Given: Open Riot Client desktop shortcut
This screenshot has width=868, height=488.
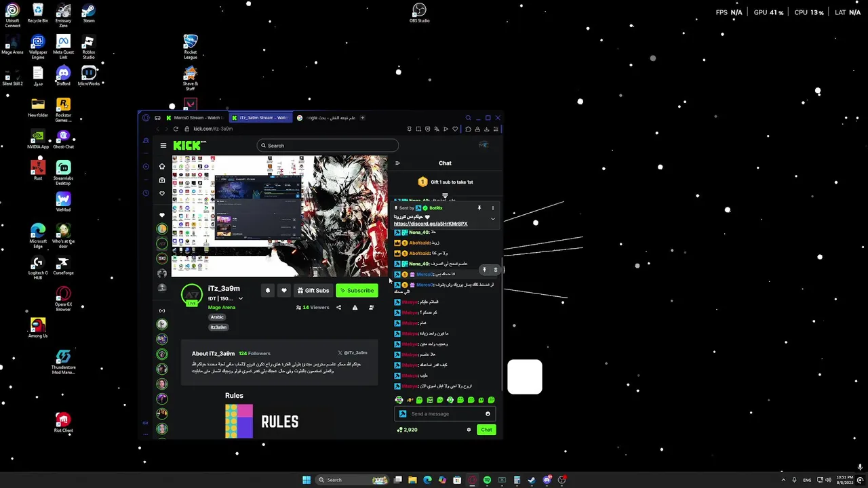Looking at the screenshot, I should pos(63,423).
